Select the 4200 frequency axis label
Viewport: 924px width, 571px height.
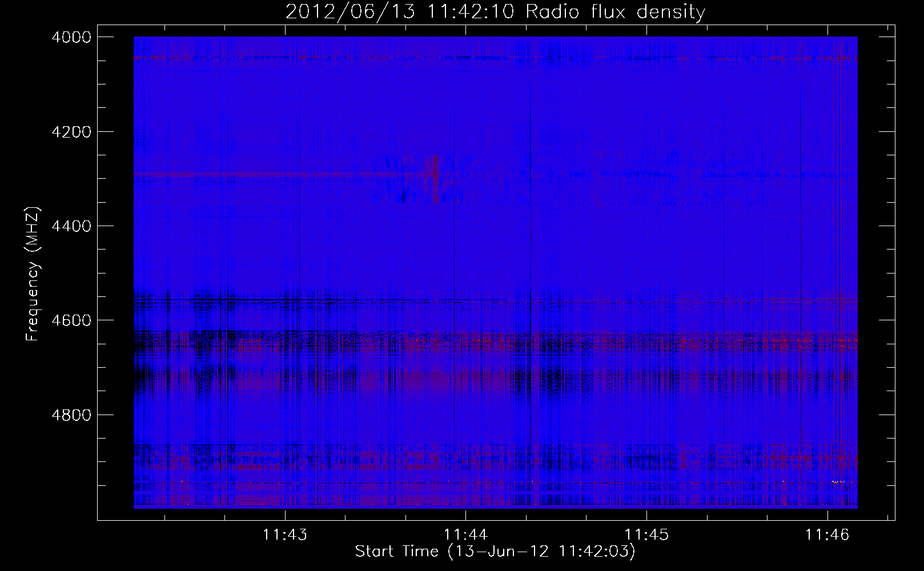(71, 132)
